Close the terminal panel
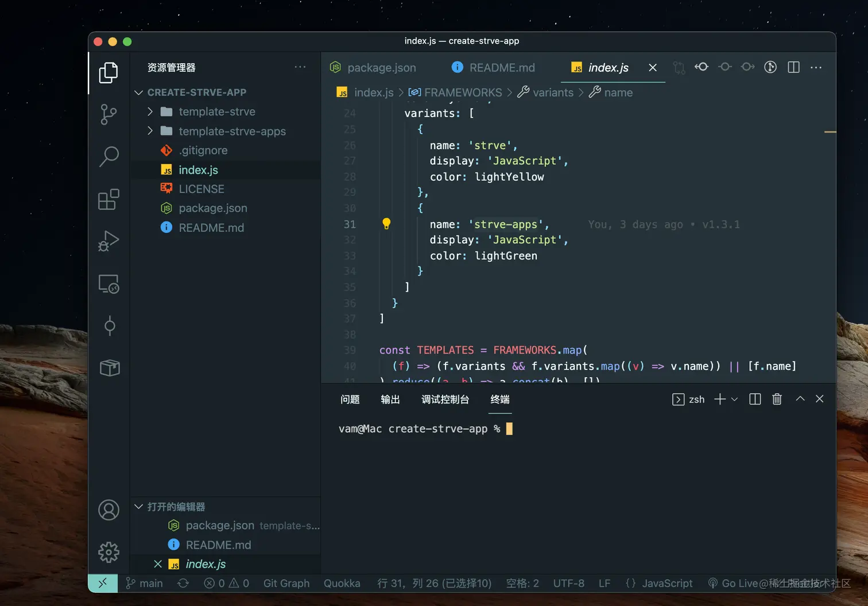The width and height of the screenshot is (868, 606). (x=820, y=399)
